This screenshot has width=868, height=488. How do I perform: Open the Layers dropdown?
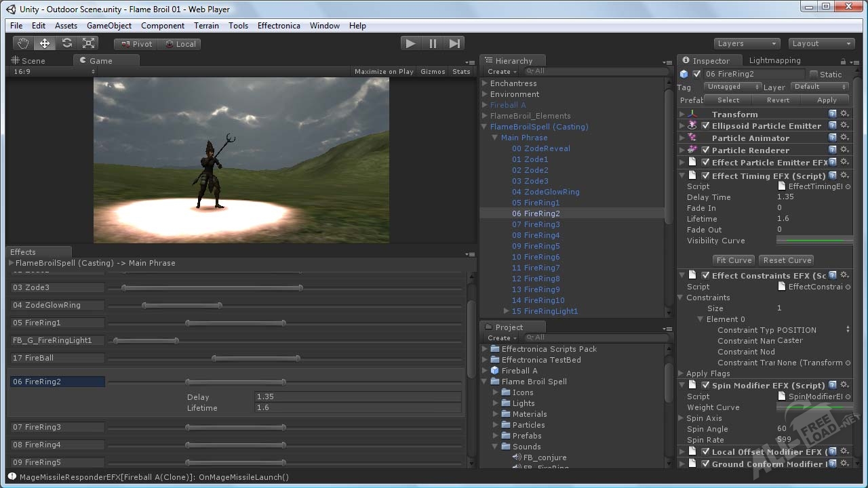746,43
